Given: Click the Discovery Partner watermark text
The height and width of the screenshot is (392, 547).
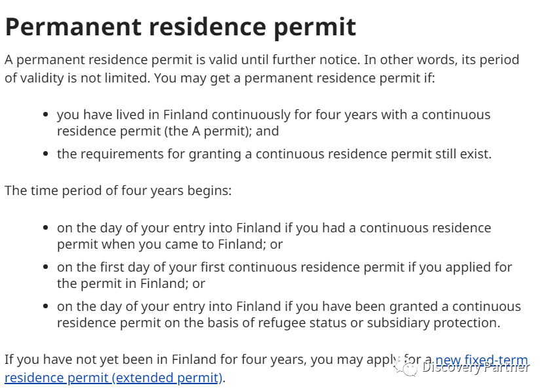Looking at the screenshot, I should point(476,367).
